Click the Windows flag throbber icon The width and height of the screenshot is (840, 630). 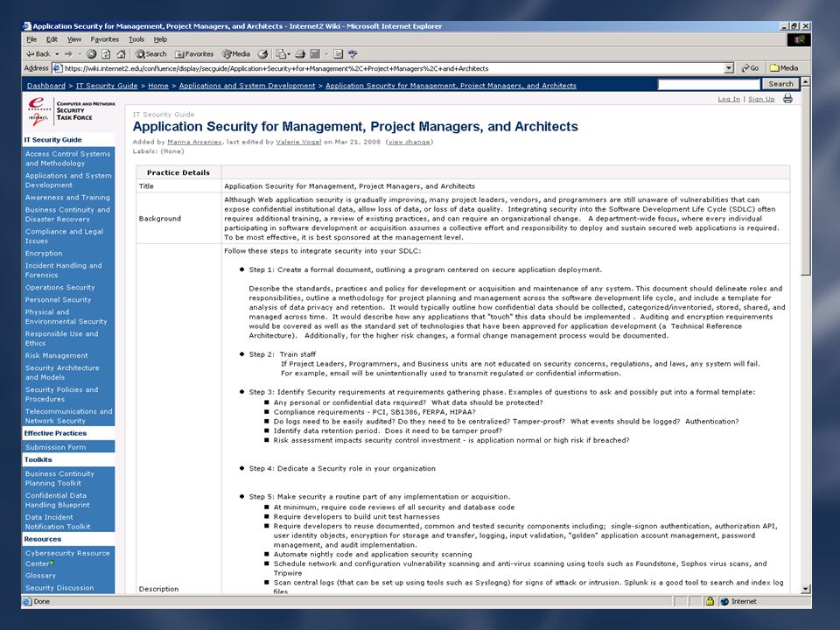tap(799, 39)
